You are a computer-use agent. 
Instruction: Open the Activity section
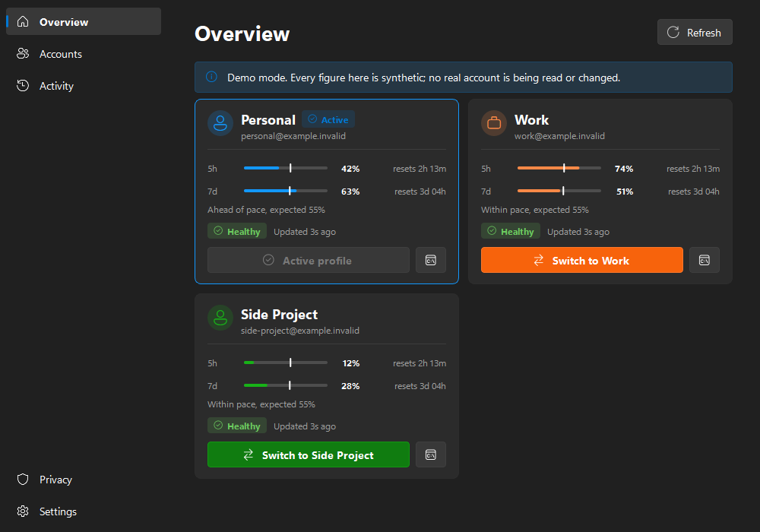point(84,86)
